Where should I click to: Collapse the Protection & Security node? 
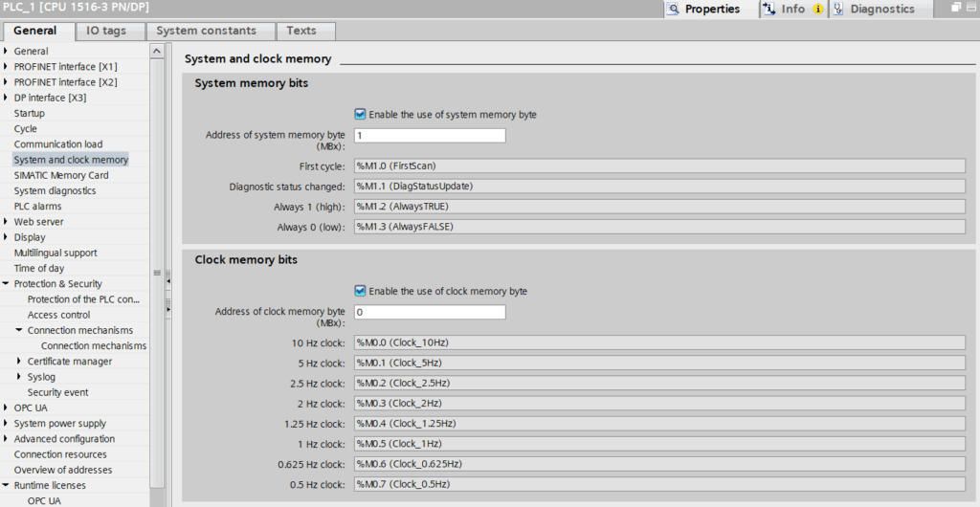click(x=6, y=284)
